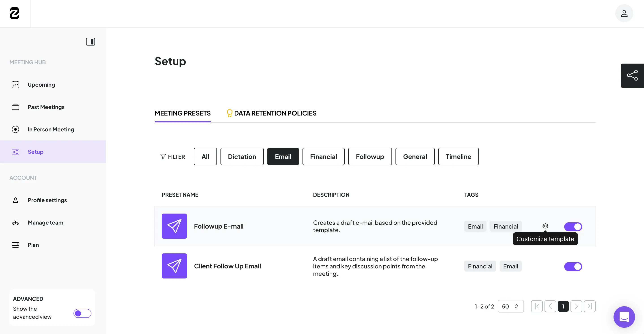Screen dimensions: 644x334
Task: Click the Manage team hierarchy icon
Action: point(15,223)
